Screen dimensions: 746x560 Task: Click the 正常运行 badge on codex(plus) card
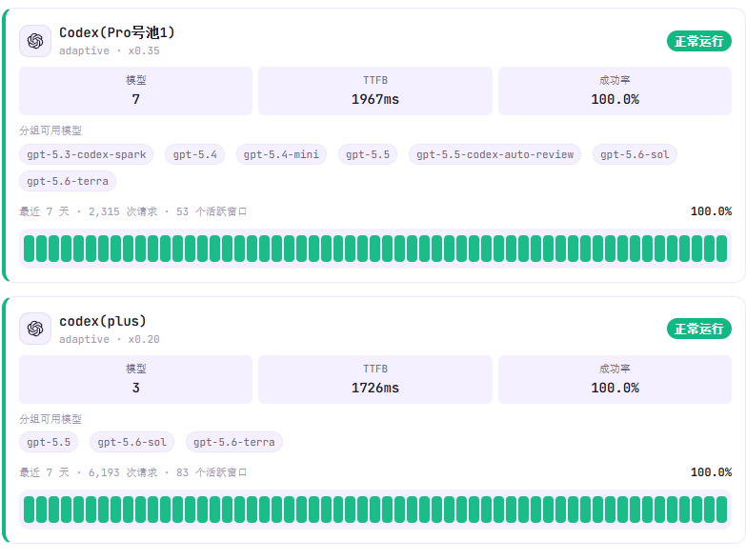[699, 329]
